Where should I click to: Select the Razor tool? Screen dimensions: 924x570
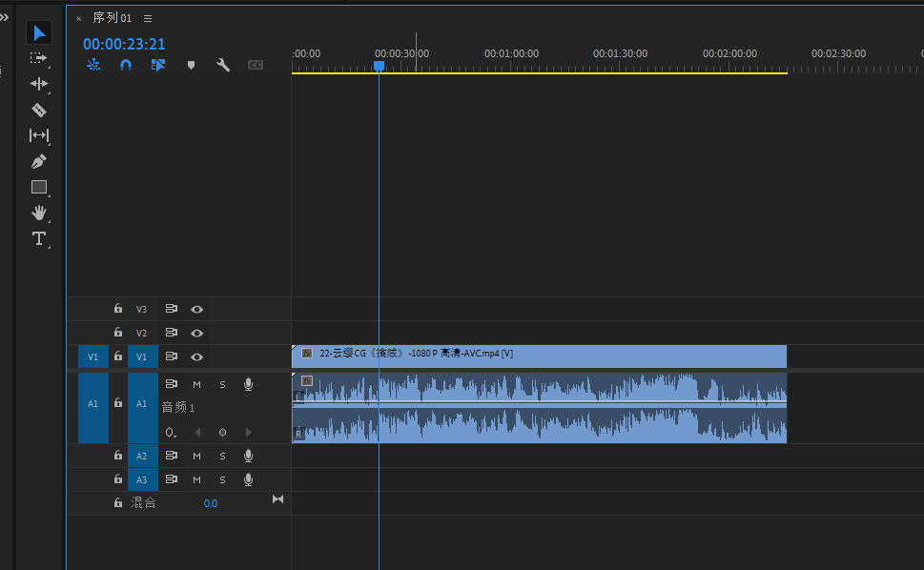39,110
